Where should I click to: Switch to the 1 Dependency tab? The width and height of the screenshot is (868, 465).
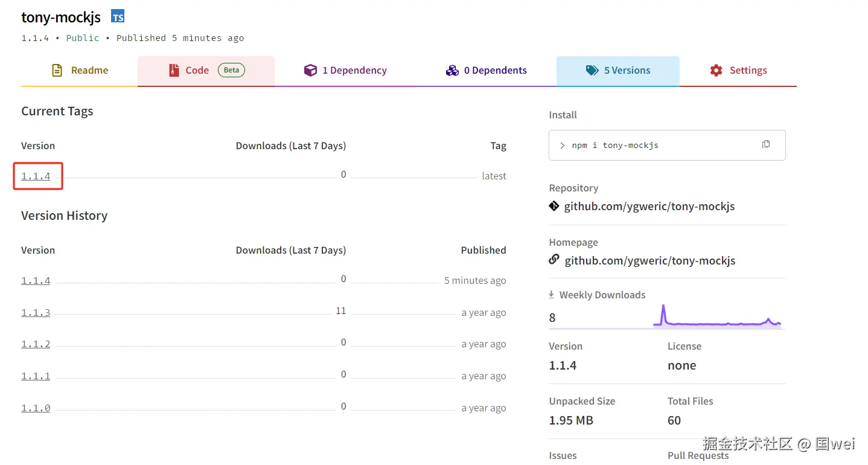click(346, 71)
